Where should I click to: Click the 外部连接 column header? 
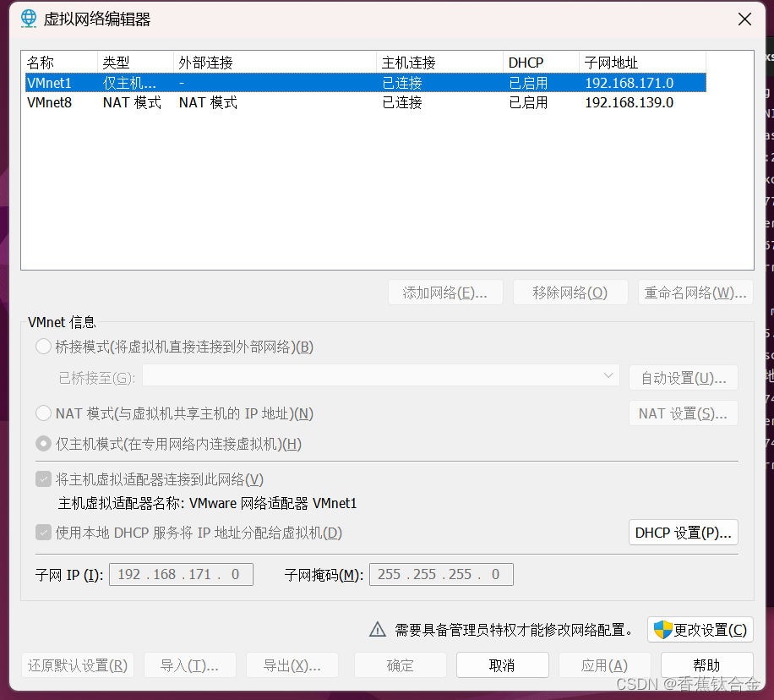[275, 63]
